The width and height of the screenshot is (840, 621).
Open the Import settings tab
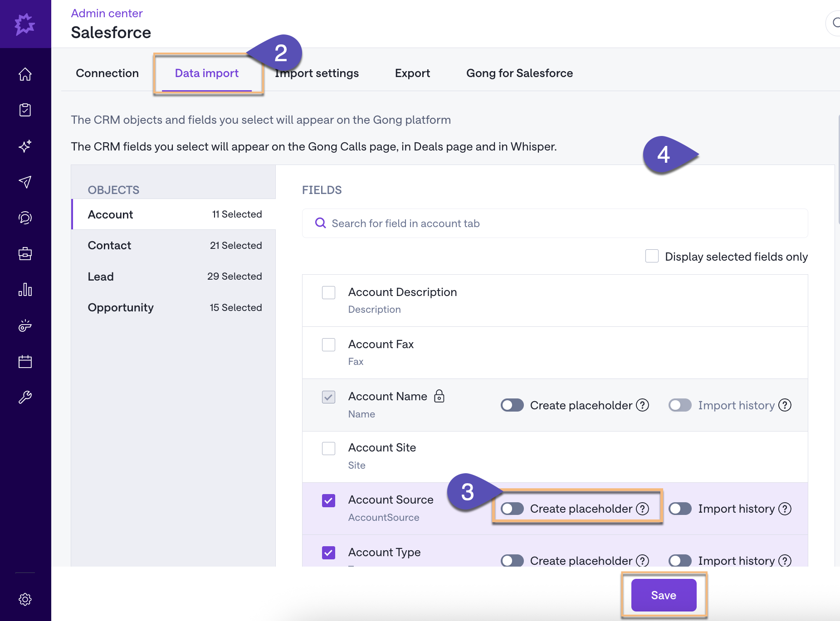click(x=317, y=73)
